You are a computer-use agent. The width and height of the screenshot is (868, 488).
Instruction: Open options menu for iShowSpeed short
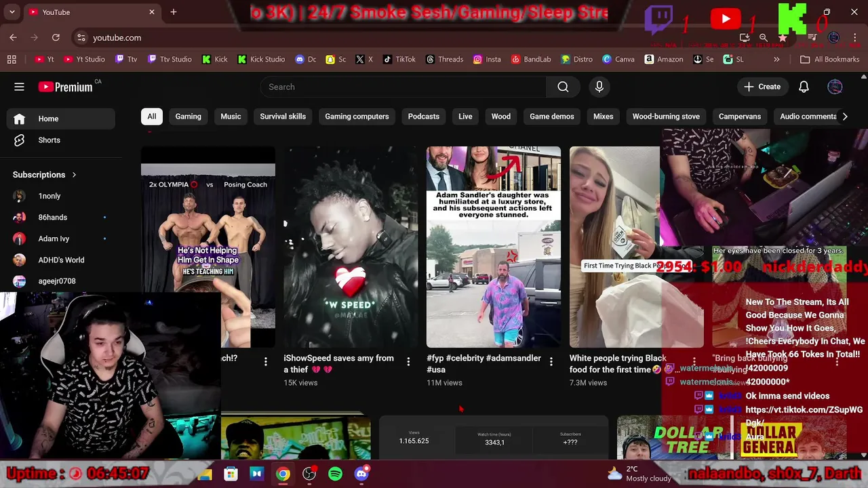tap(408, 362)
